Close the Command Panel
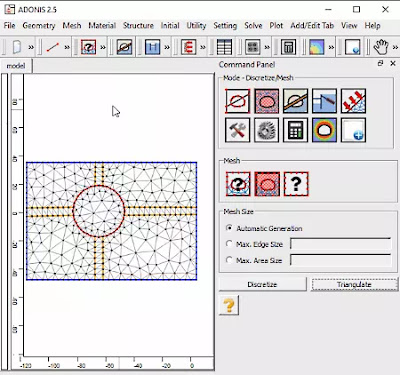The image size is (400, 375). point(393,63)
